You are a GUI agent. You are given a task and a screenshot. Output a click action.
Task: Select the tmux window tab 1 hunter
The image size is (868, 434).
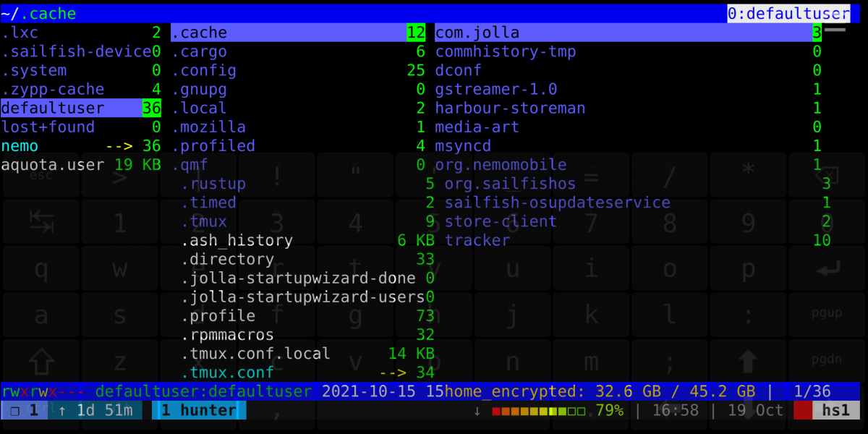click(x=198, y=411)
